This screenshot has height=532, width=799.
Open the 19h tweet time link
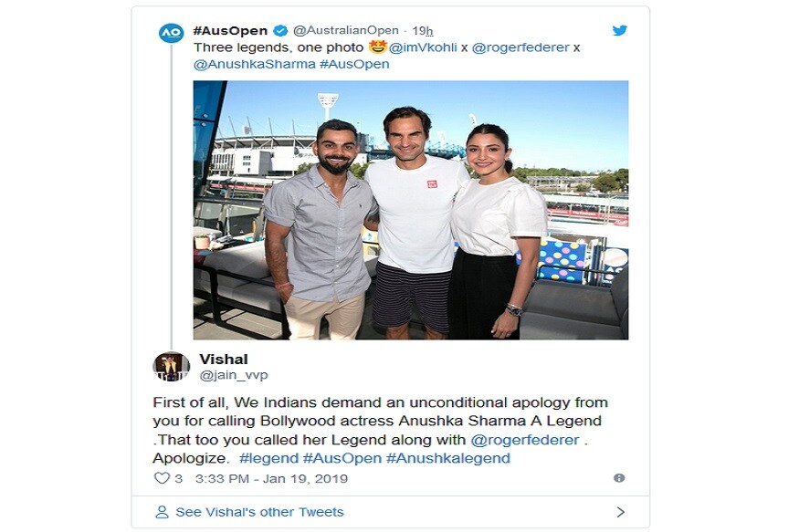coord(423,31)
